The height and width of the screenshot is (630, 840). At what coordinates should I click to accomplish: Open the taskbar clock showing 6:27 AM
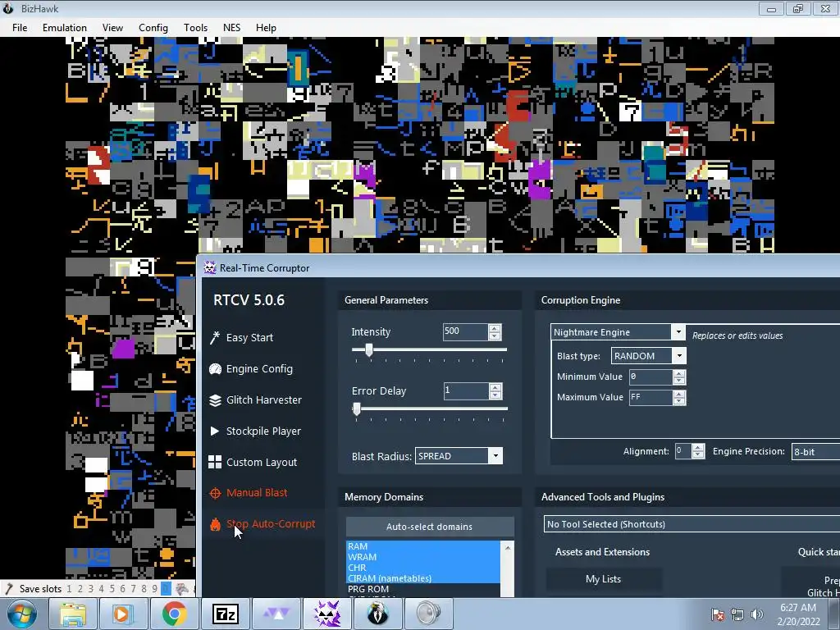coord(798,614)
